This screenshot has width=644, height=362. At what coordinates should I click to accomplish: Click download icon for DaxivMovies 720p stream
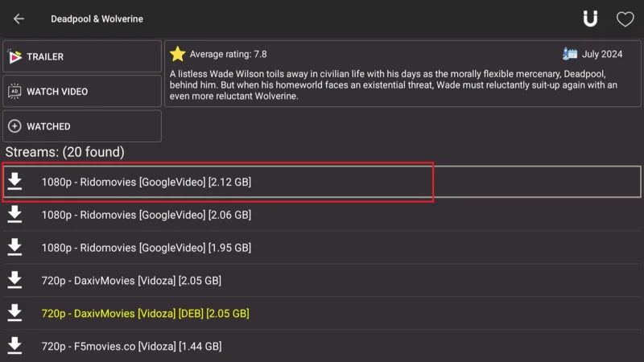pos(14,281)
